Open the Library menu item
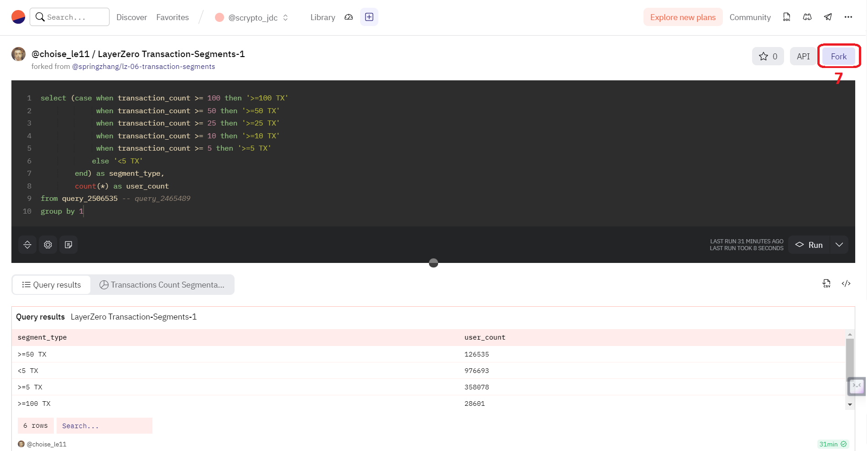The width and height of the screenshot is (868, 451). pyautogui.click(x=323, y=17)
